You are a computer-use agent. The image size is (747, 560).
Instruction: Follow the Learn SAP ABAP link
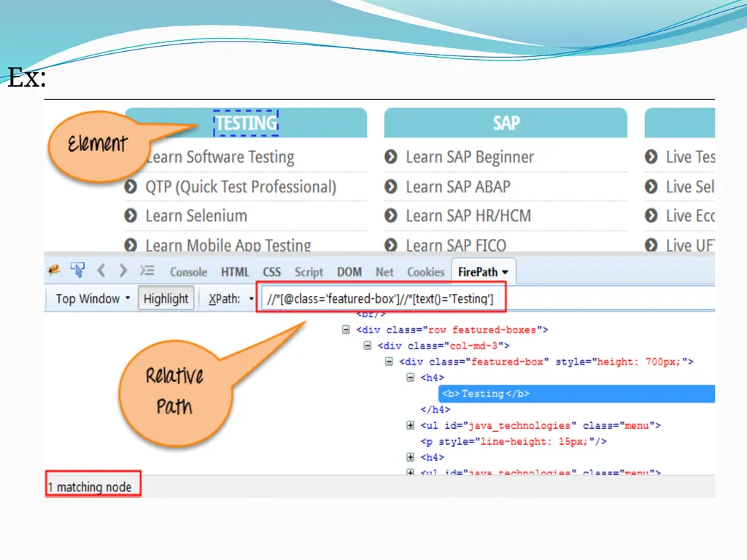click(x=458, y=187)
